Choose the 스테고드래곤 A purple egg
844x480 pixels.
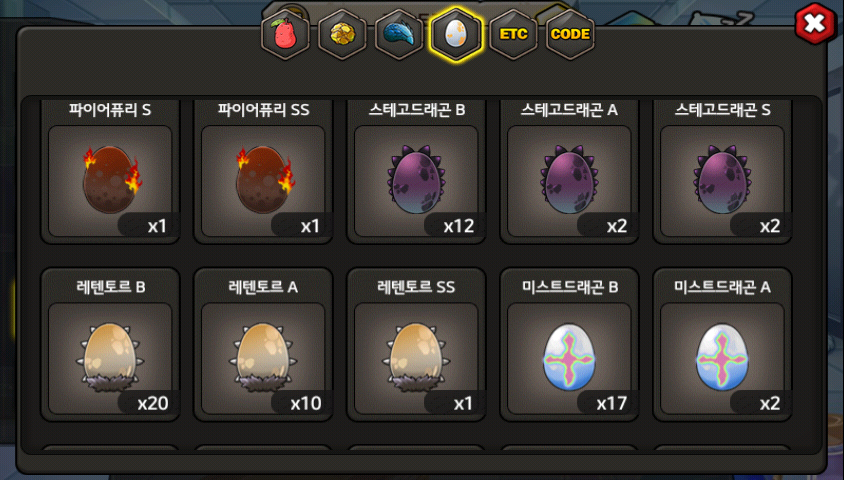(569, 181)
